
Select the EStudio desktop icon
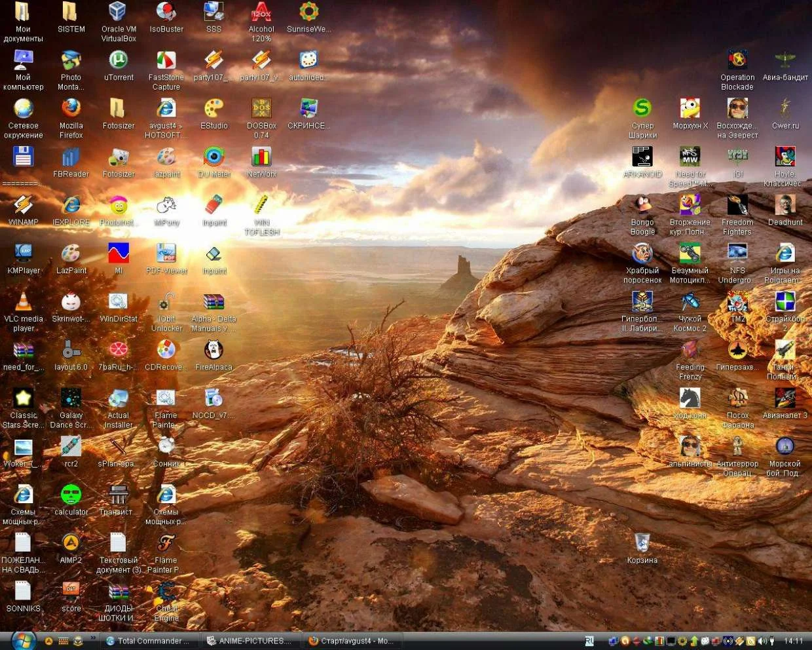coord(214,113)
